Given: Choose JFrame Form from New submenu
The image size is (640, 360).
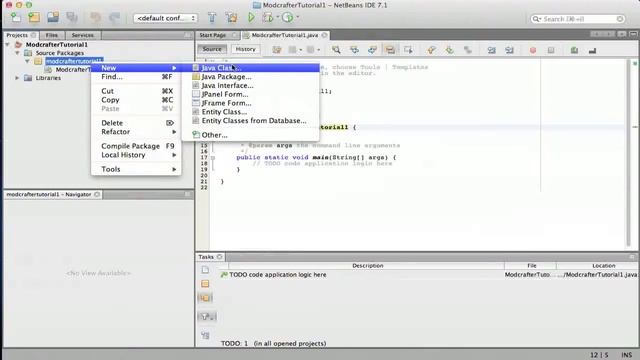Looking at the screenshot, I should 251,103.
